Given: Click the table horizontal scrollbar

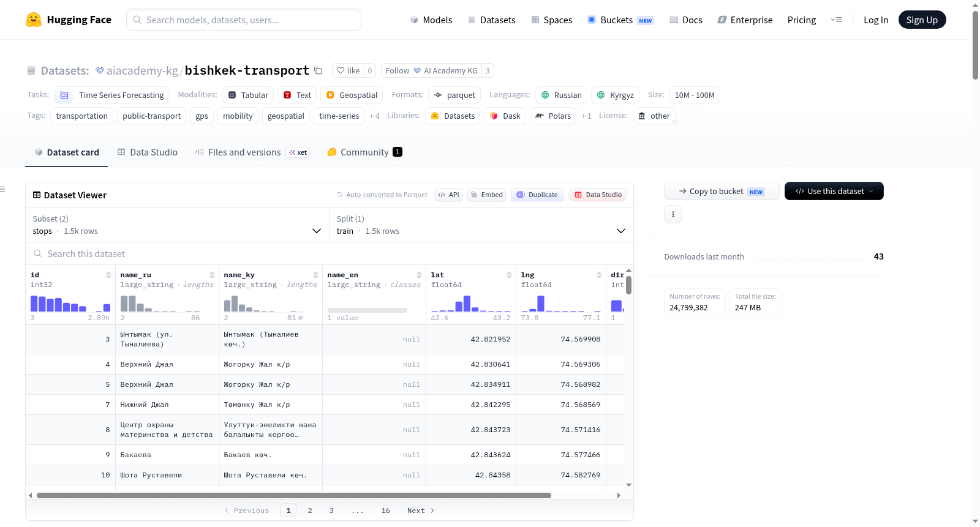Looking at the screenshot, I should pos(294,495).
